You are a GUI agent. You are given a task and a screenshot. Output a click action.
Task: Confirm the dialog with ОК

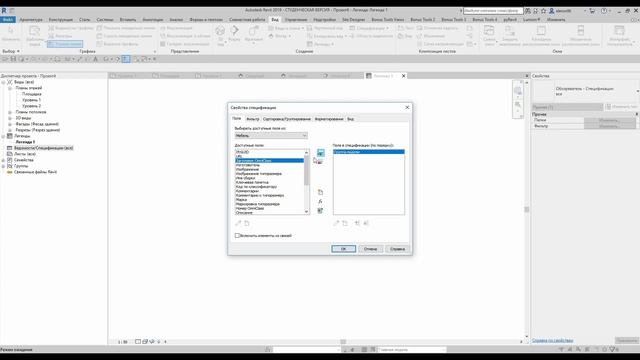343,249
